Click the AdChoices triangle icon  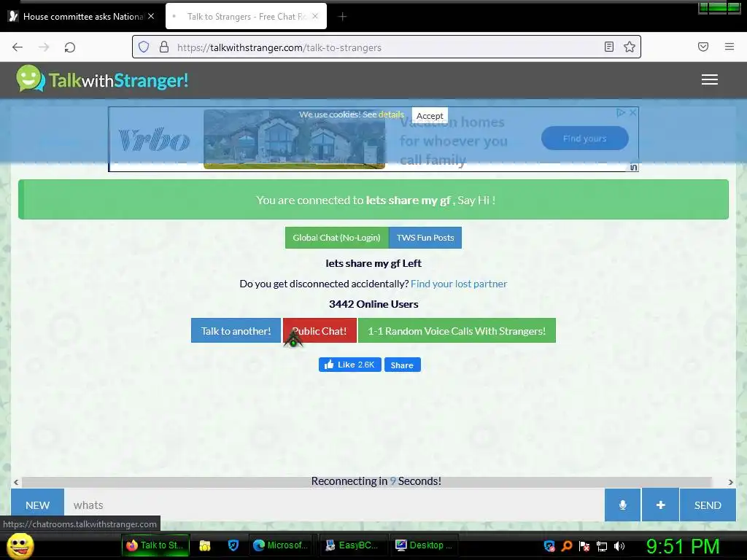click(x=620, y=113)
